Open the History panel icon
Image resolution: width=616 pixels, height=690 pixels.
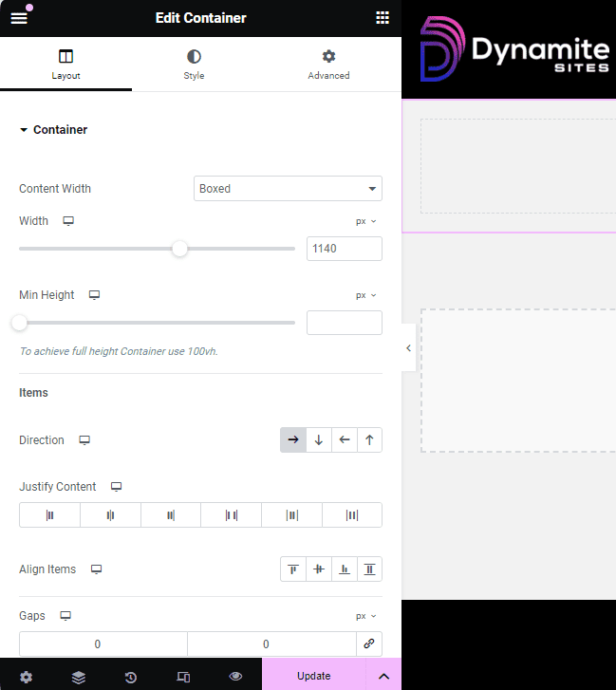130,676
